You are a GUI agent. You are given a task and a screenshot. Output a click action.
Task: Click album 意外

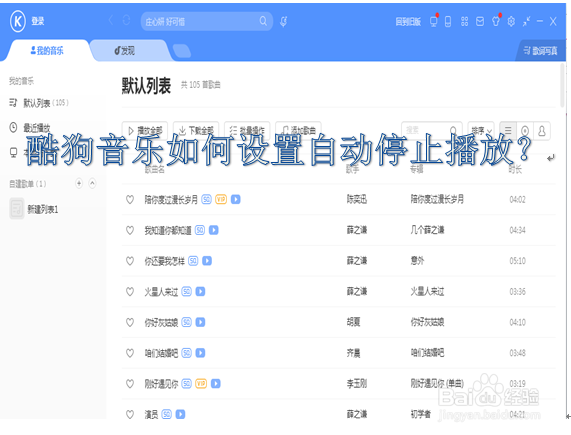[x=417, y=261]
